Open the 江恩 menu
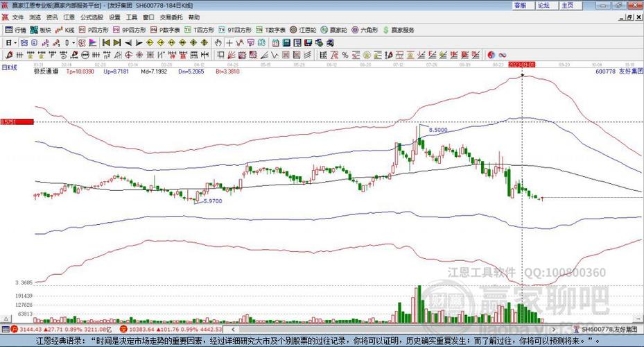 (69, 17)
